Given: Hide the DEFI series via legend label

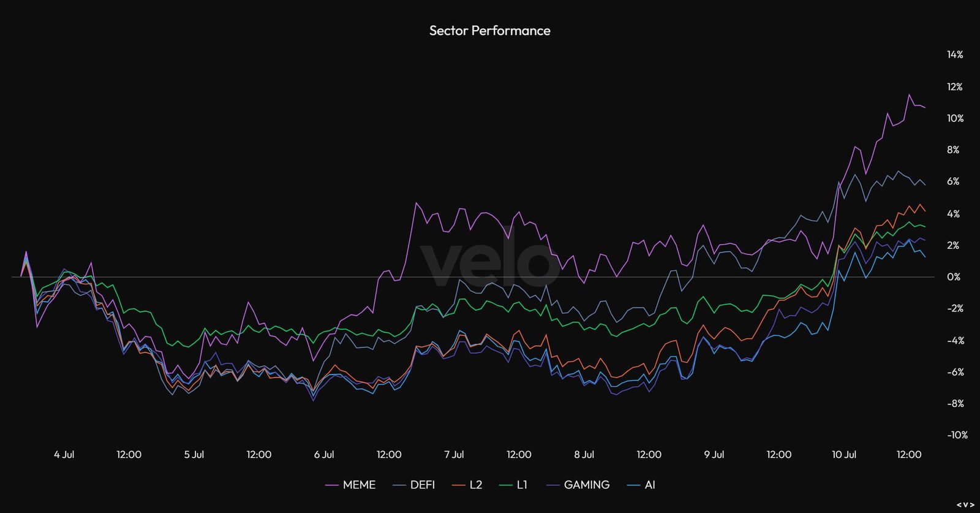Looking at the screenshot, I should 423,485.
